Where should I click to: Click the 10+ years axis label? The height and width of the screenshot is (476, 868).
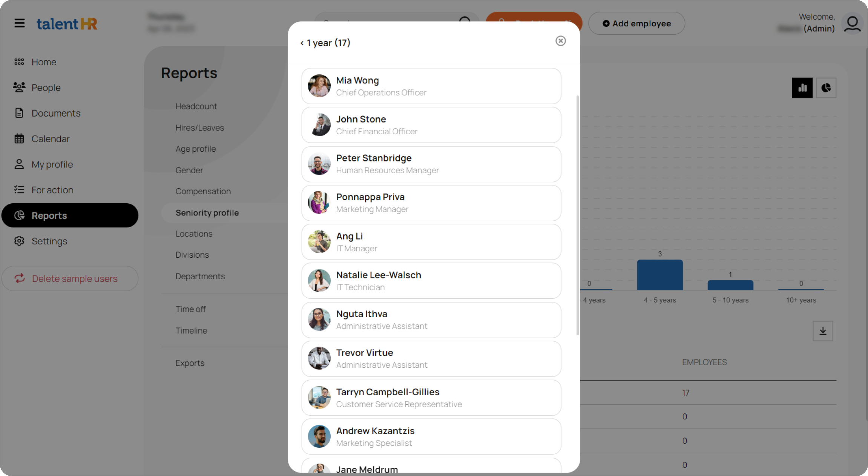801,300
